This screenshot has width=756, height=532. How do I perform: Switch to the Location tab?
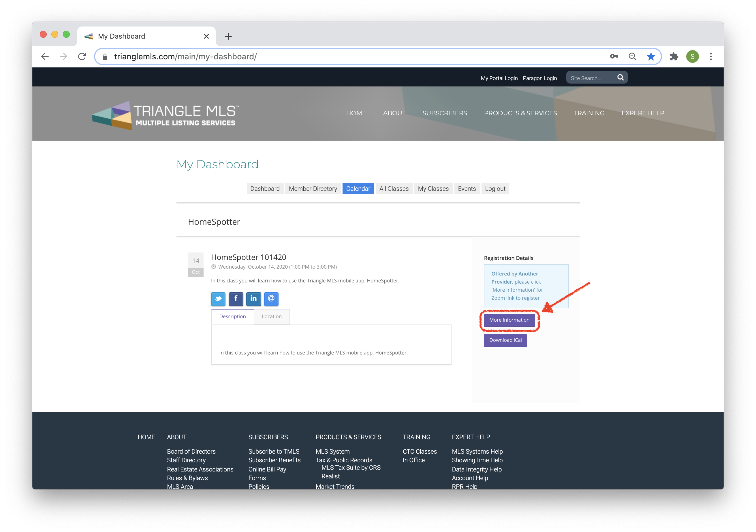(272, 316)
